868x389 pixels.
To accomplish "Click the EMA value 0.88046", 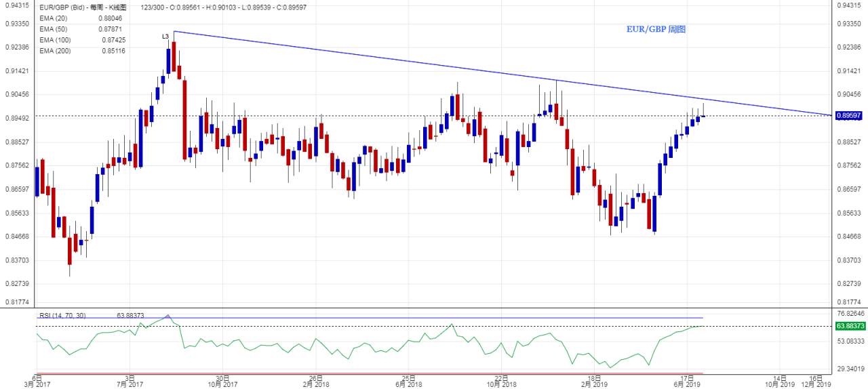I will [x=110, y=18].
